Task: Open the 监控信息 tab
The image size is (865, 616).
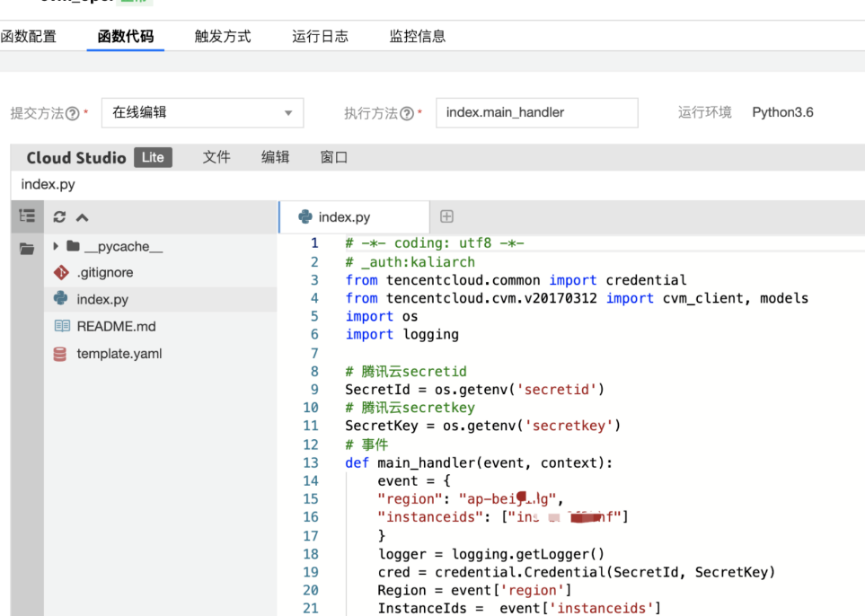Action: point(417,37)
